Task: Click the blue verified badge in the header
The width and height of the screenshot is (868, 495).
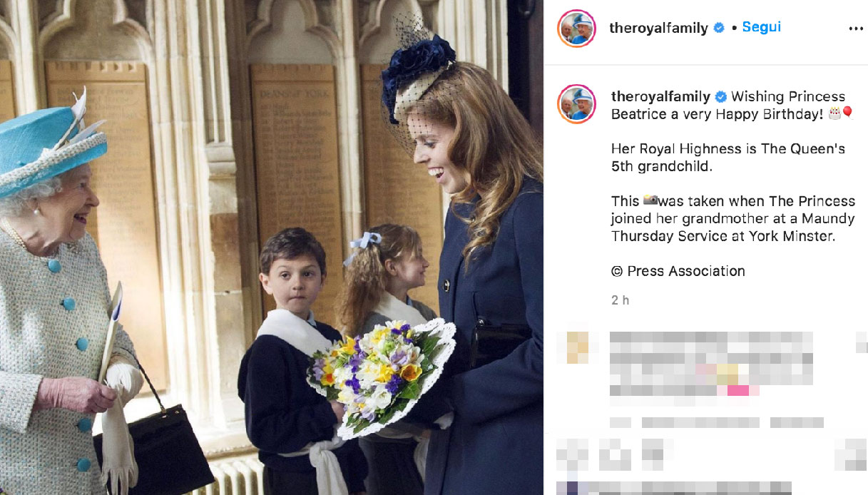Action: coord(719,28)
